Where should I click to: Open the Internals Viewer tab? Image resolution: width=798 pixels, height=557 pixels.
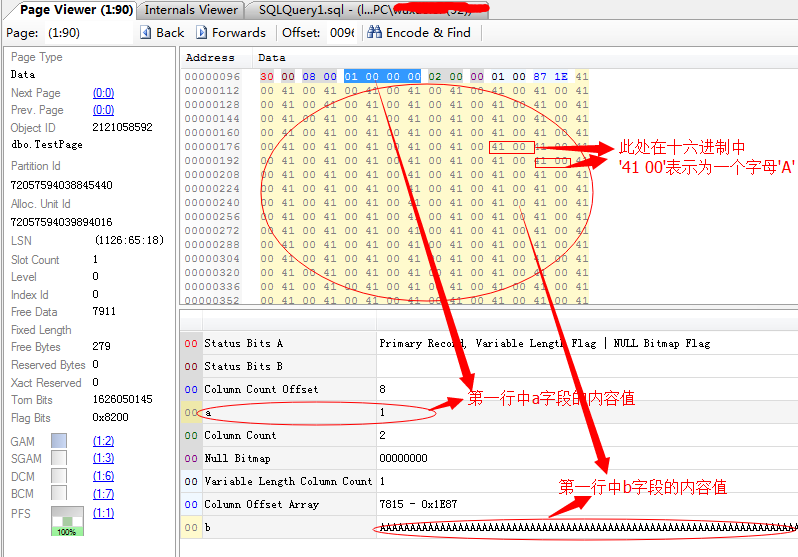(191, 10)
